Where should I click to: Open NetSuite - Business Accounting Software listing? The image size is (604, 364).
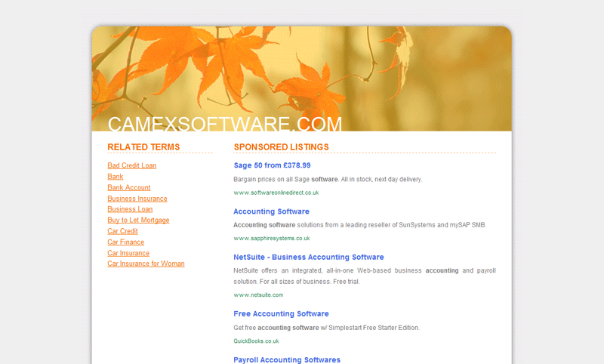[308, 258]
